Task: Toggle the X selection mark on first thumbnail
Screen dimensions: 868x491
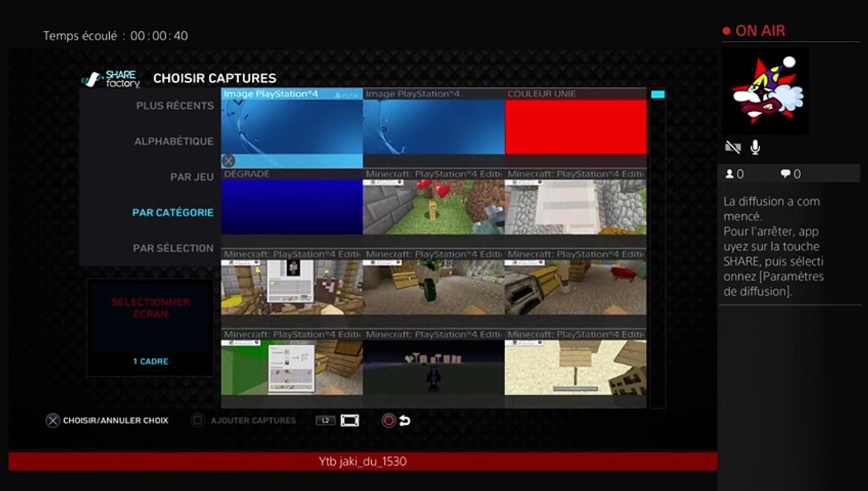Action: tap(229, 161)
